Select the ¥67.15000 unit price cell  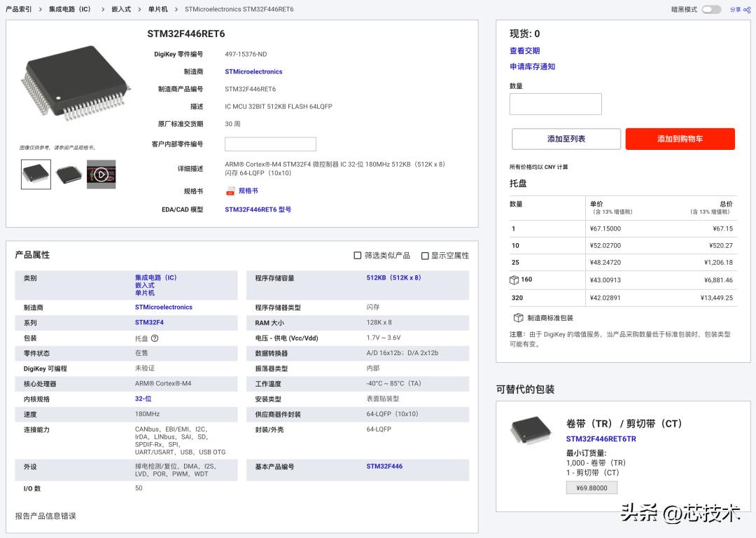pos(605,228)
